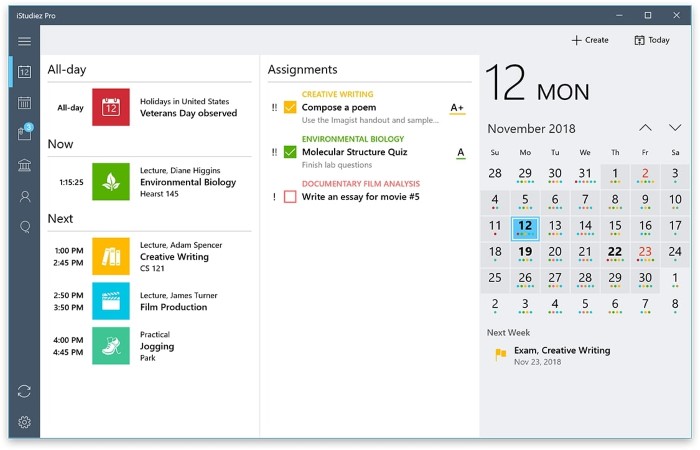Select November 26 in calendar
Screen dimensions: 700x450
[x=525, y=280]
